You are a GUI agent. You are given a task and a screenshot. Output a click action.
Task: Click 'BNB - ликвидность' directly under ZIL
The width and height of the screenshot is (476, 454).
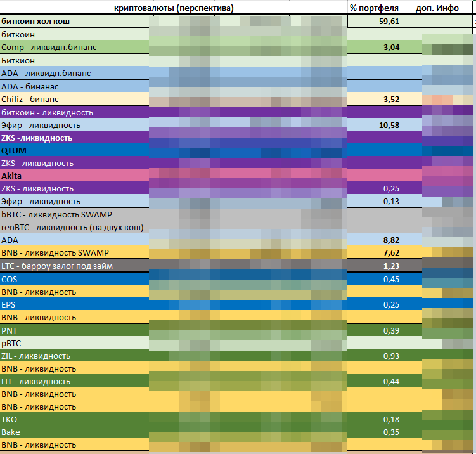click(x=39, y=368)
